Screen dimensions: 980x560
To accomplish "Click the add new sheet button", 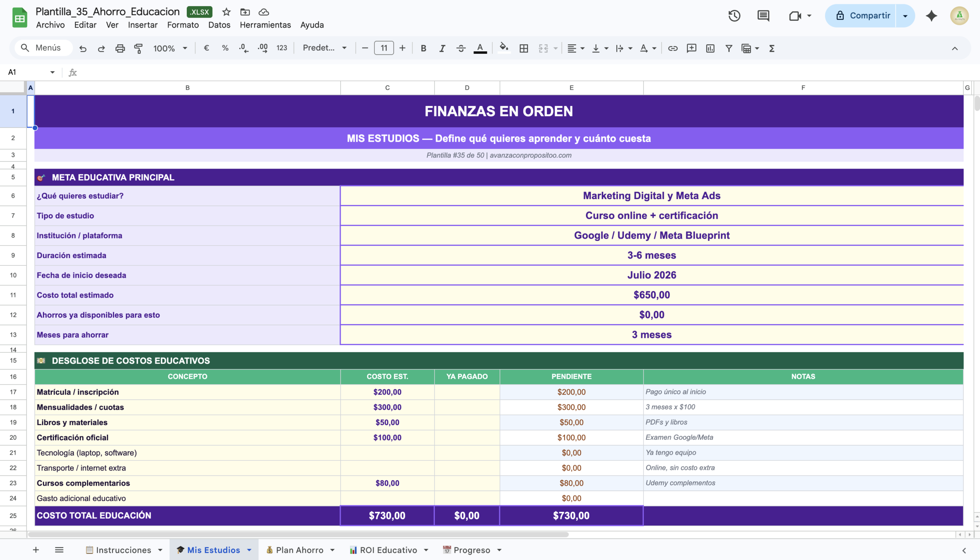I will click(36, 550).
